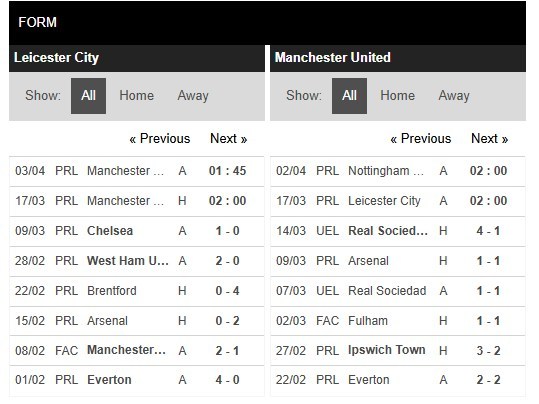Go to Next Leicester City matches

coord(229,139)
